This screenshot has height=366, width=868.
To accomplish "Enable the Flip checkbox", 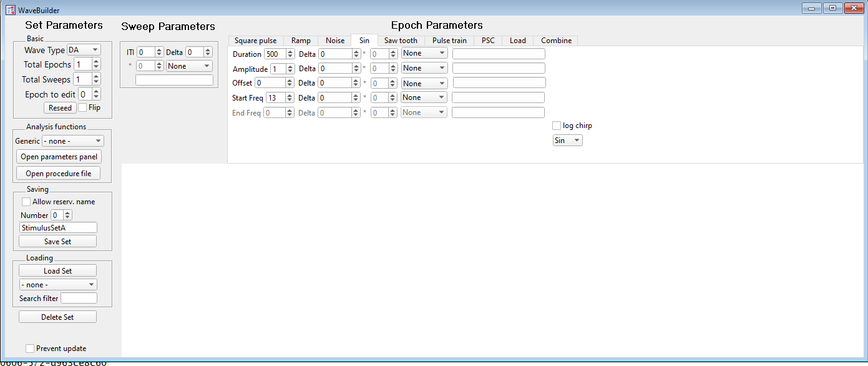I will (x=82, y=107).
